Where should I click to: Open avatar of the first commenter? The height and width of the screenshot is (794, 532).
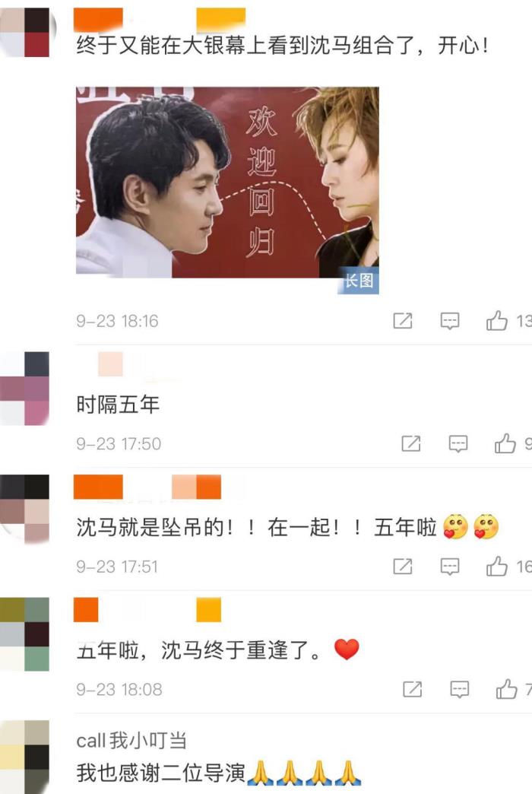pos(25,33)
